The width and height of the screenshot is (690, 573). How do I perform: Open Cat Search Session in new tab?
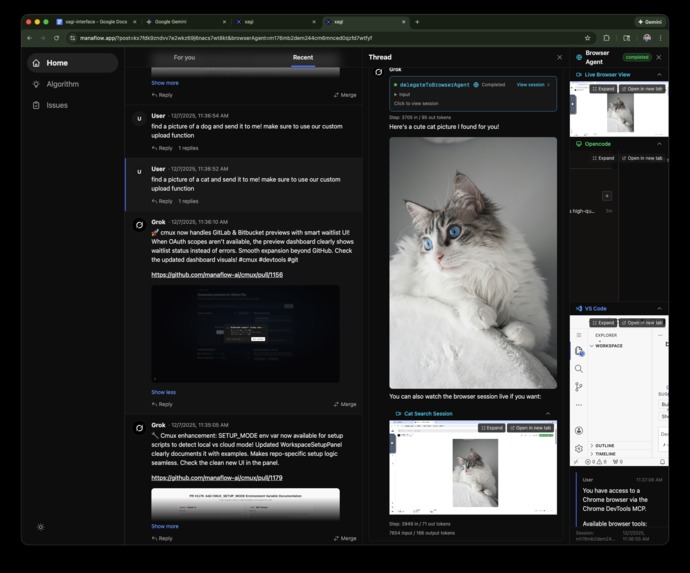tap(530, 428)
